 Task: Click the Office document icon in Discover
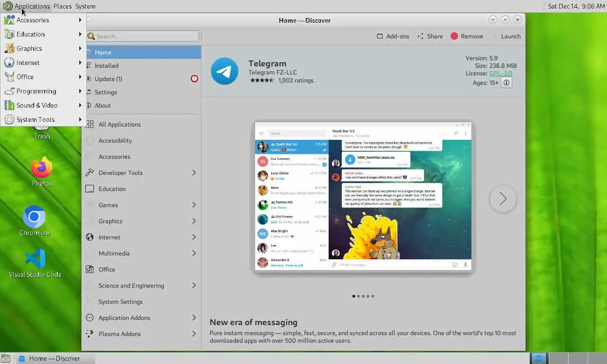(90, 269)
